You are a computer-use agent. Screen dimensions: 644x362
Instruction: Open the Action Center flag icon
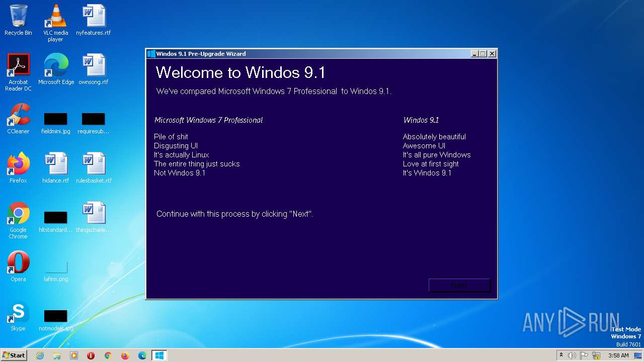coord(584,355)
